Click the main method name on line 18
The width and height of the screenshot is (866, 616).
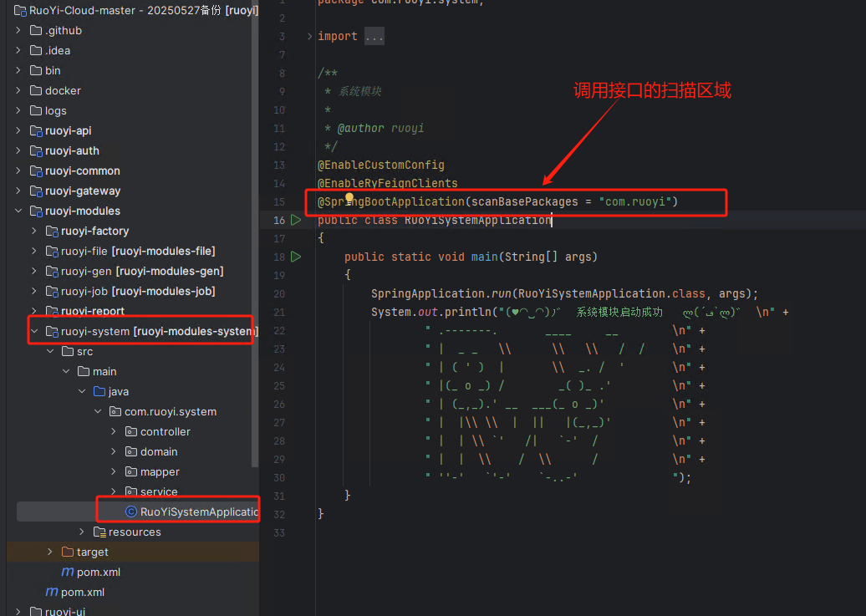click(484, 257)
